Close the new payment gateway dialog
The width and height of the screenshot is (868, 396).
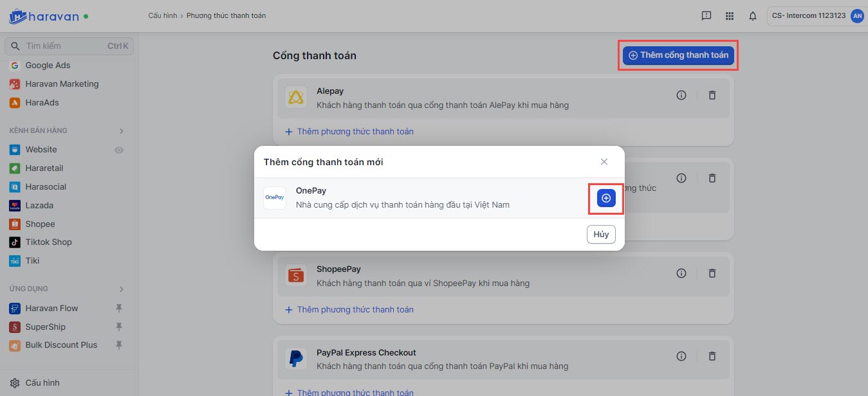pos(604,162)
